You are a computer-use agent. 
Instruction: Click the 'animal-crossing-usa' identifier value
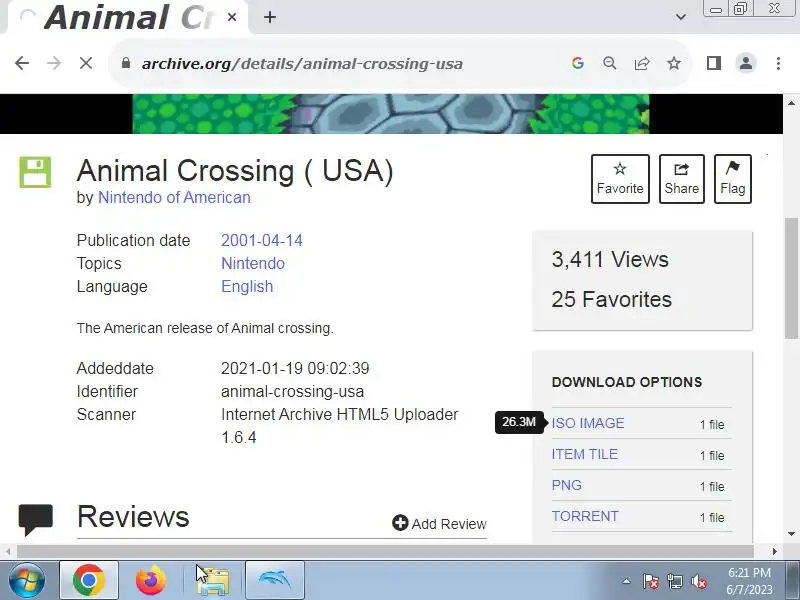292,391
